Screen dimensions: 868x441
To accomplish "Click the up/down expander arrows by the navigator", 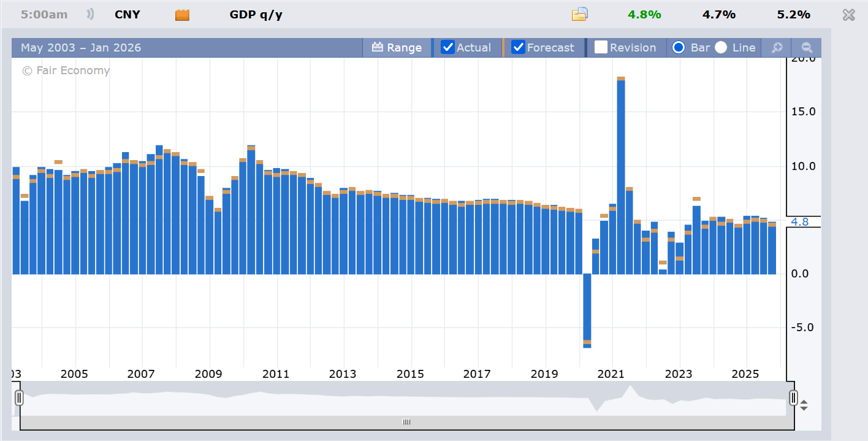I will coord(804,405).
